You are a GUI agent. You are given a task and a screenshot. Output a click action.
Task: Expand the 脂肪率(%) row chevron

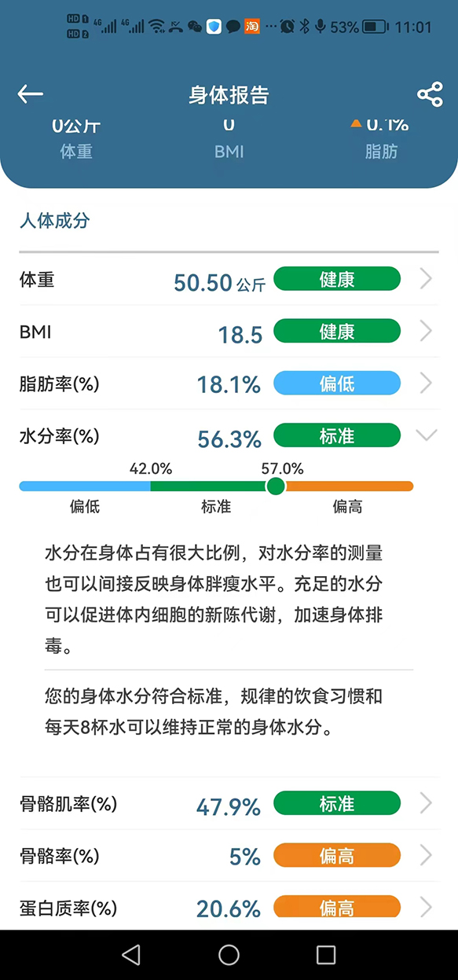pyautogui.click(x=426, y=384)
